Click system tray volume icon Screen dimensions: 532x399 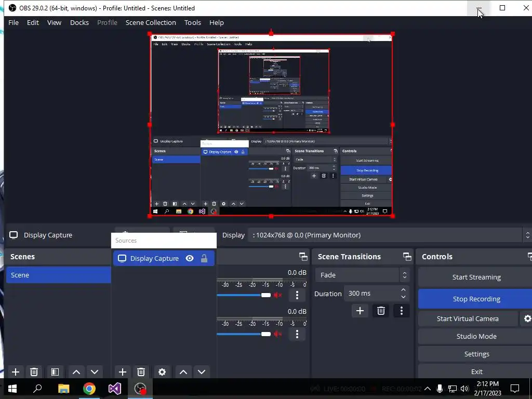[x=465, y=389]
